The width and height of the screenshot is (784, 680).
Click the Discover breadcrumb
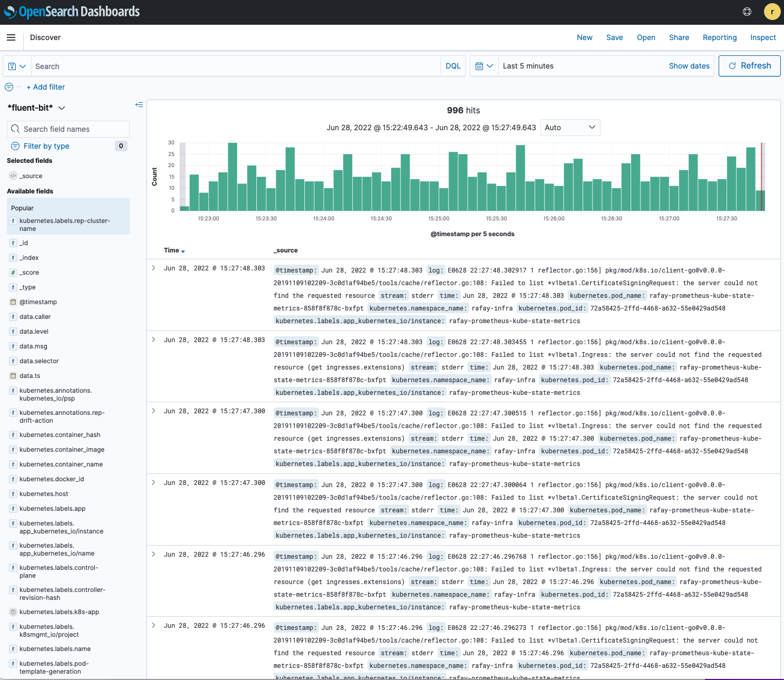coord(45,37)
